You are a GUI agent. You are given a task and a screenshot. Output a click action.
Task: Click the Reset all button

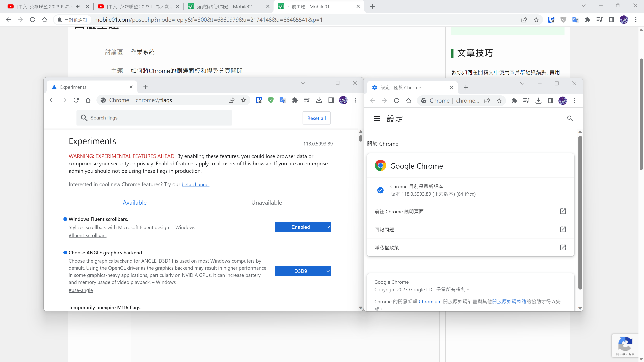(316, 118)
